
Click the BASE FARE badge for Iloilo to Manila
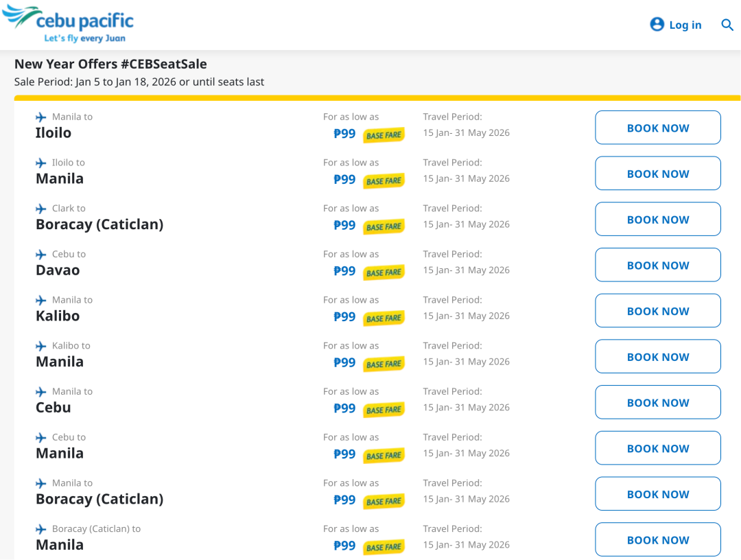pyautogui.click(x=384, y=181)
